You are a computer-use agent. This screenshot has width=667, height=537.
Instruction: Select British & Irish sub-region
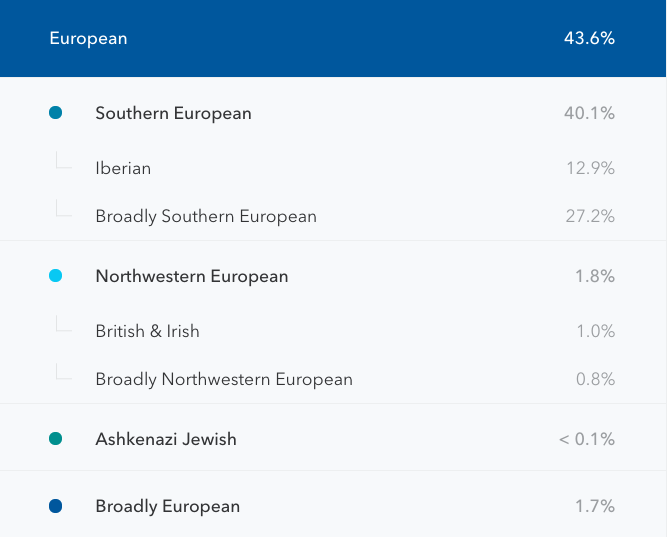pyautogui.click(x=147, y=331)
